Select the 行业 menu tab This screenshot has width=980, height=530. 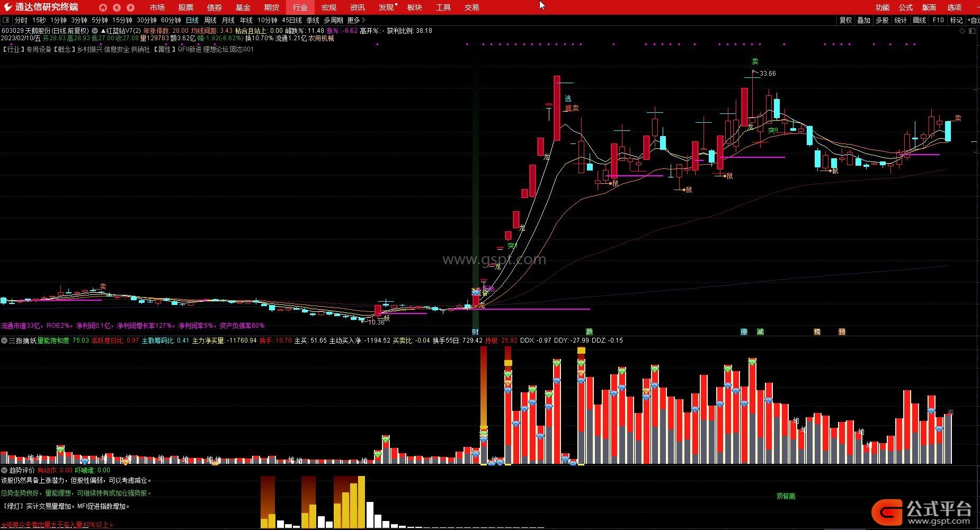point(300,7)
